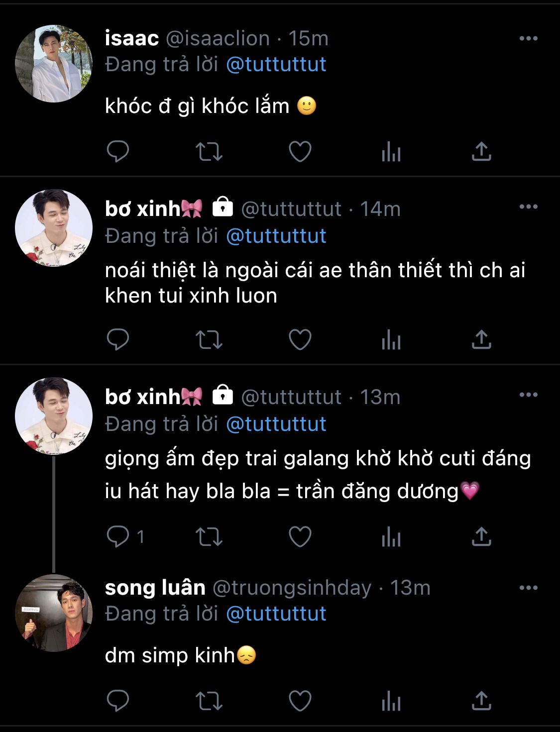Open isaac's profile picture
This screenshot has width=560, height=732.
(x=54, y=64)
